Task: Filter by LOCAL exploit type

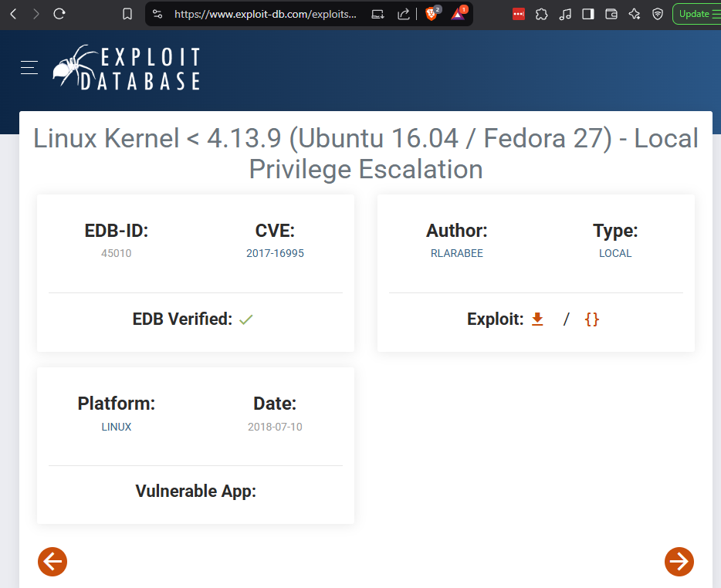Action: click(615, 253)
